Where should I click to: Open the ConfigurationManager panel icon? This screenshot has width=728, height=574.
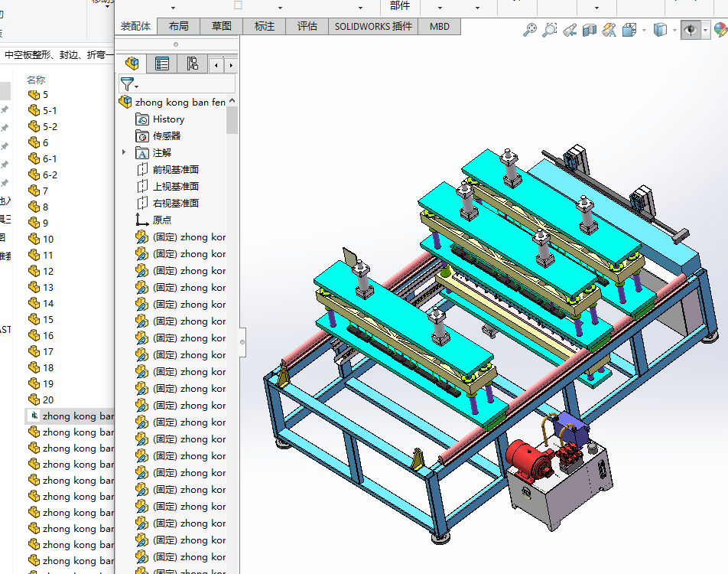pyautogui.click(x=192, y=64)
